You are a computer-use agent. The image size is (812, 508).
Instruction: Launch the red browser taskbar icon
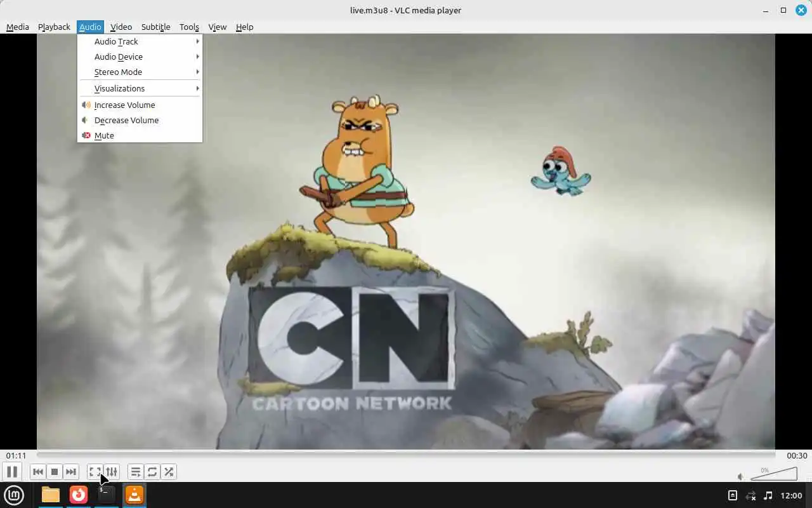[79, 495]
